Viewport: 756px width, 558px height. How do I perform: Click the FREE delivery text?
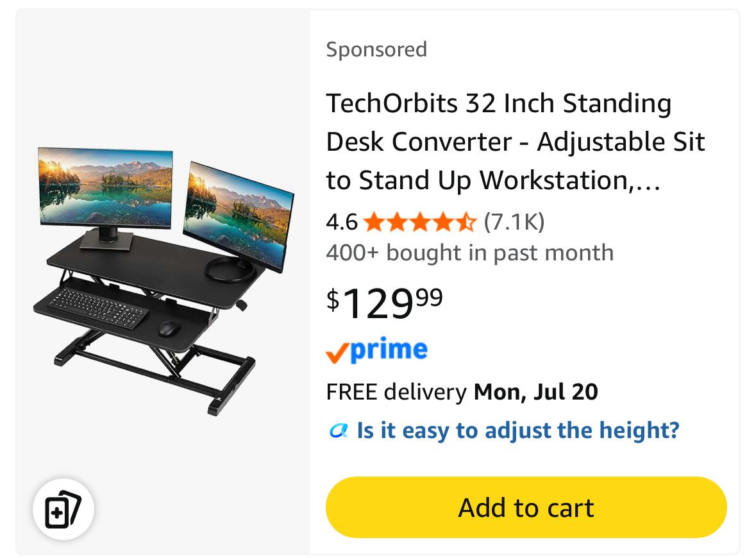pos(396,392)
